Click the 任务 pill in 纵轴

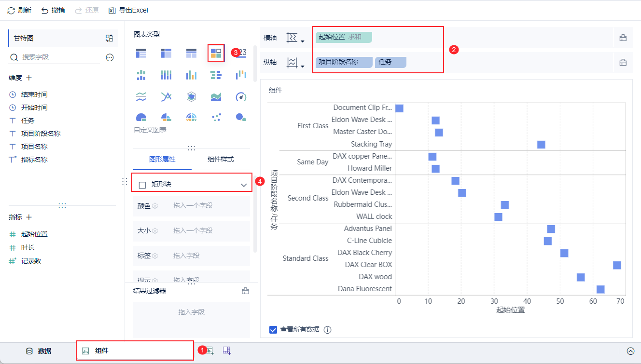point(390,62)
